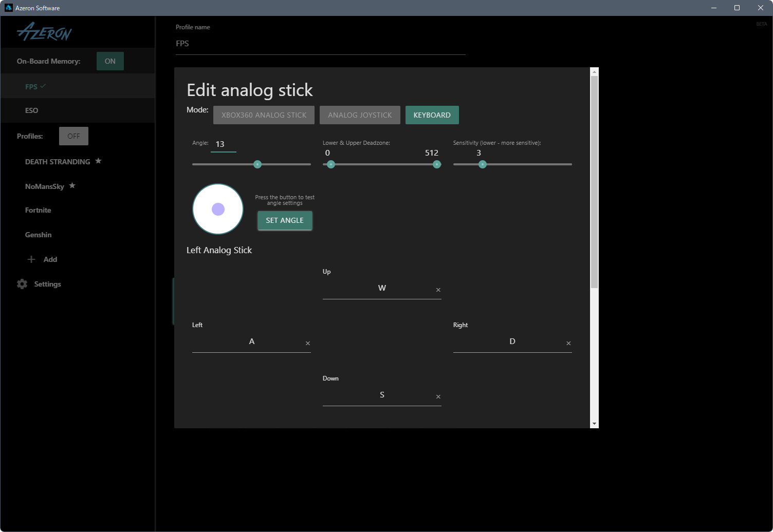Image resolution: width=773 pixels, height=532 pixels.
Task: Select XBOX360 ANALOG STICK mode
Action: click(x=264, y=115)
